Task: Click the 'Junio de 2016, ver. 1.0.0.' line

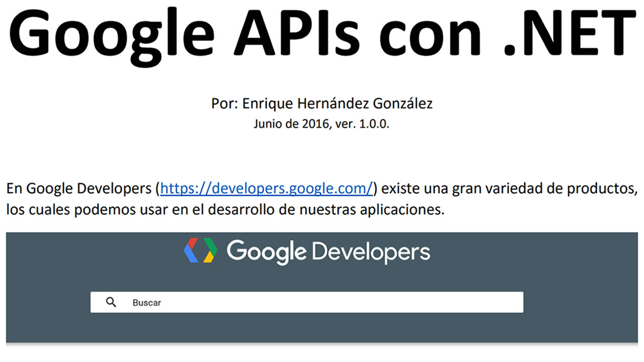Action: [321, 124]
